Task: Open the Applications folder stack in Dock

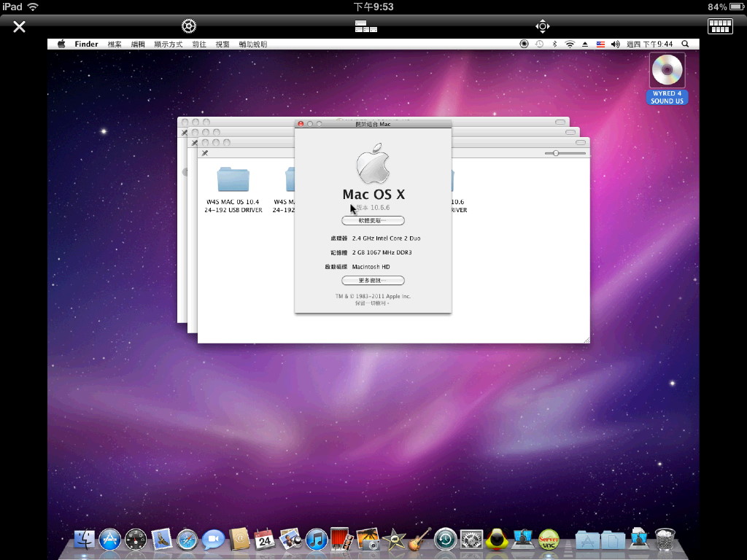Action: coord(587,540)
